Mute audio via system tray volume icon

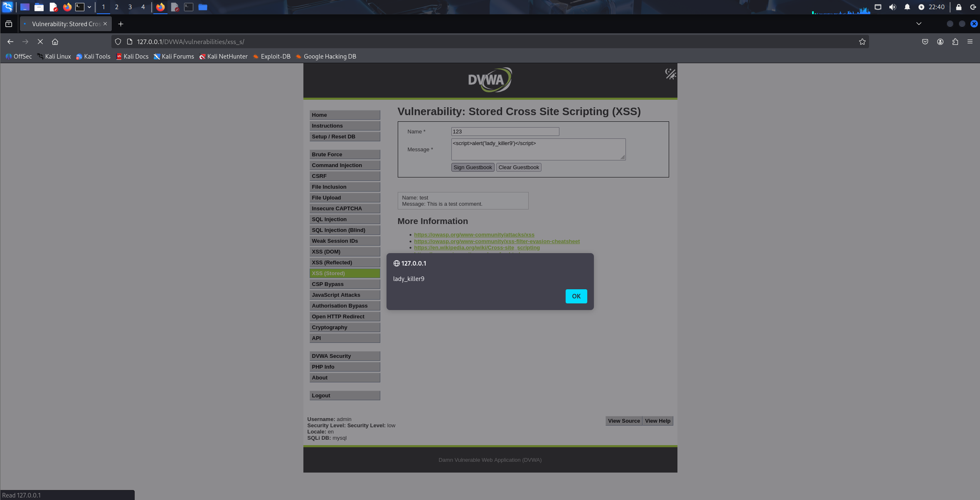click(892, 7)
